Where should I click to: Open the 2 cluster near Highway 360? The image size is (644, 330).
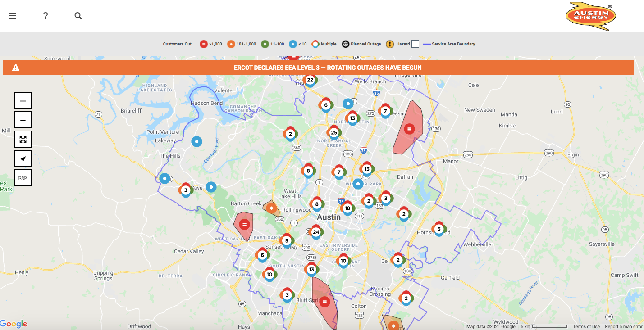click(290, 134)
